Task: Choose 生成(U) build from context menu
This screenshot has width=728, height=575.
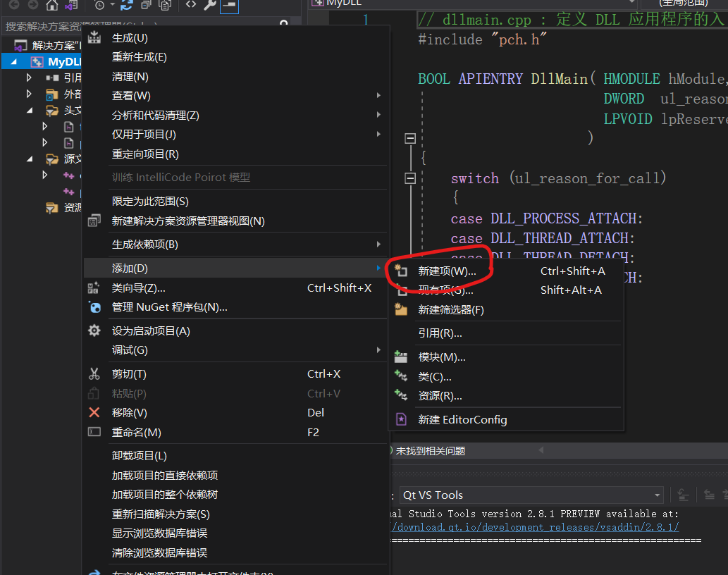Action: [x=130, y=38]
